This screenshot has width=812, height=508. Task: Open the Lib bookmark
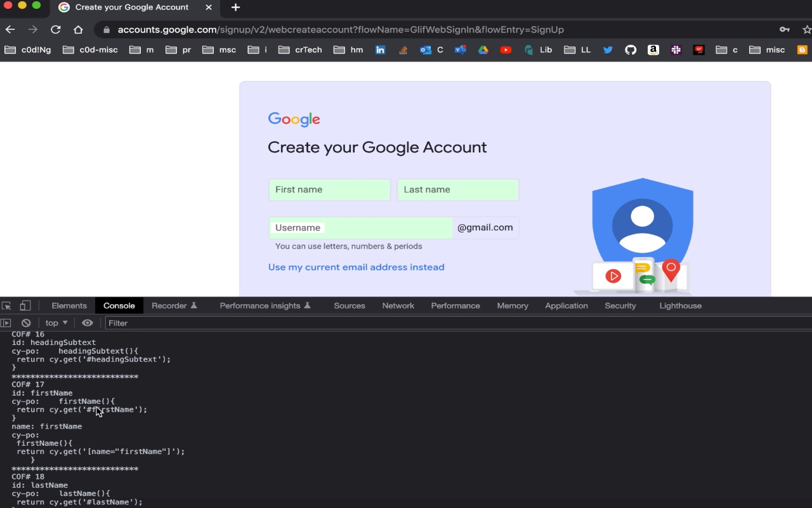[x=538, y=50]
